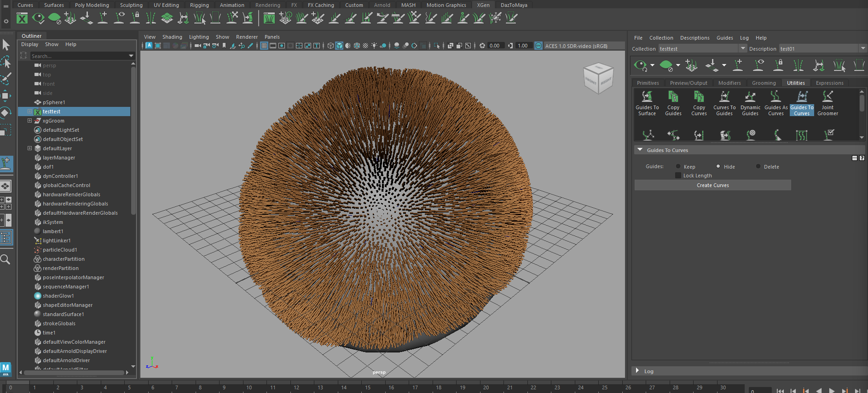
Task: Select the Delete guides radio button
Action: point(758,167)
